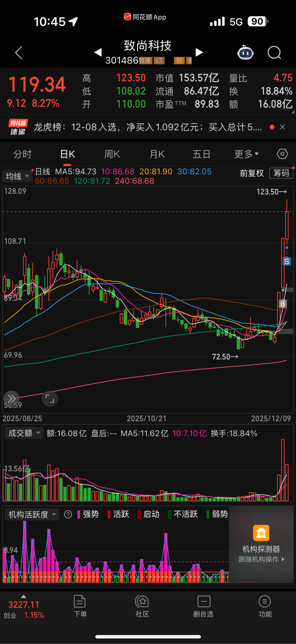The height and width of the screenshot is (644, 296).
Task: Tap the 创 board tag
Action: click(x=179, y=61)
